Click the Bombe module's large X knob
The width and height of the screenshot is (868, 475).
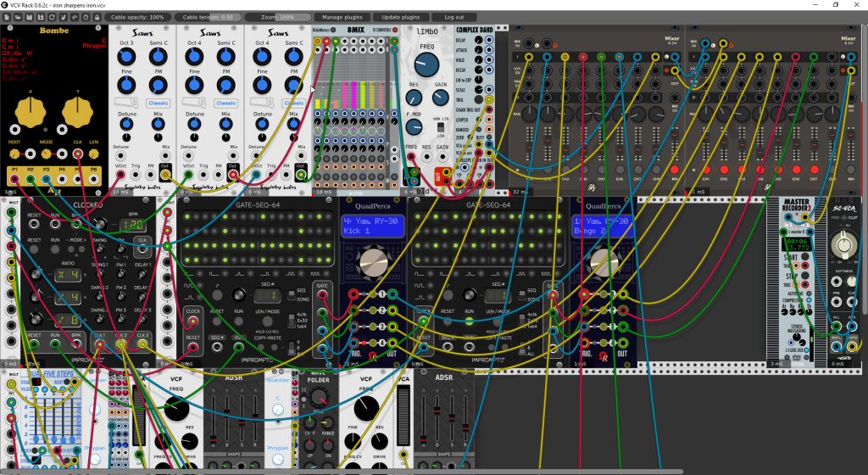coord(31,111)
